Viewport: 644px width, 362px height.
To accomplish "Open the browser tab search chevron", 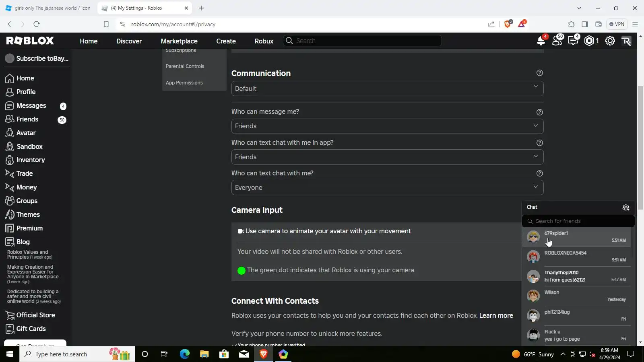I will click(579, 8).
